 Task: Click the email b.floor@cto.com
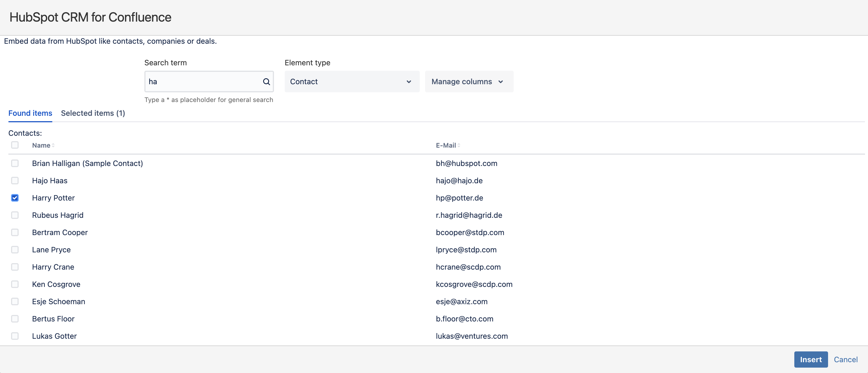[x=465, y=319]
